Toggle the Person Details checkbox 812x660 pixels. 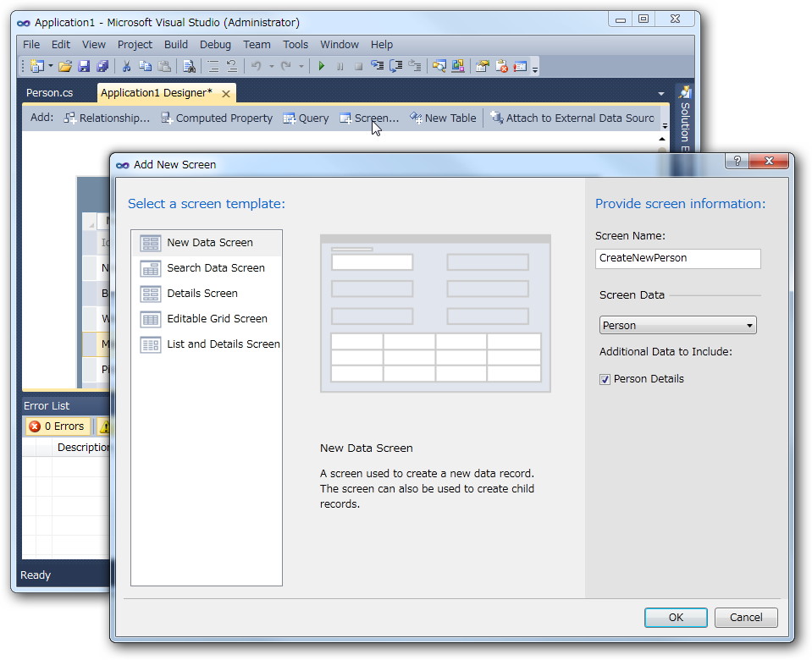605,379
